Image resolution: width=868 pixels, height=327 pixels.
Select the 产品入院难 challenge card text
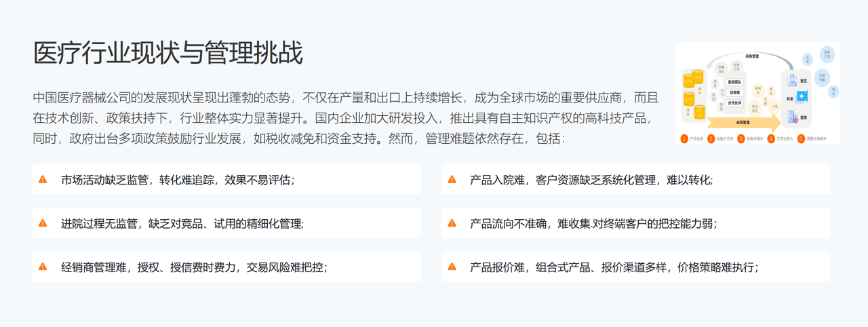click(x=591, y=180)
